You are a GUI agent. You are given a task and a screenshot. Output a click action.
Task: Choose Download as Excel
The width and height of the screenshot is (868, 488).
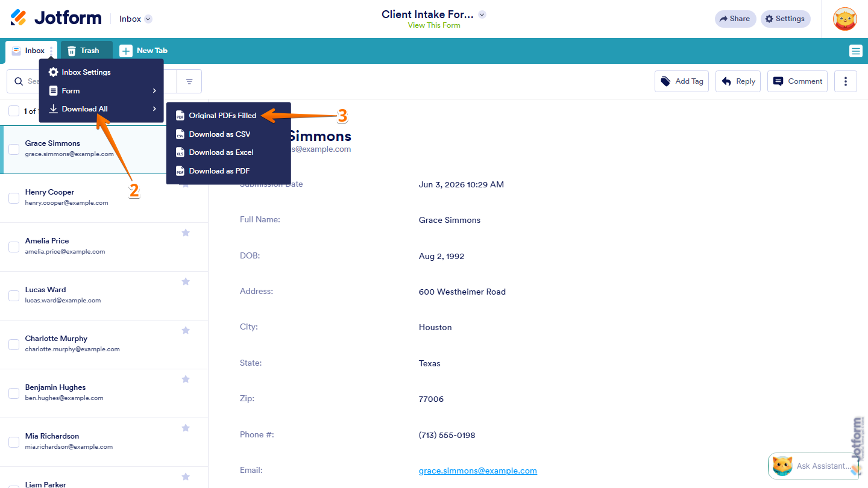tap(228, 152)
